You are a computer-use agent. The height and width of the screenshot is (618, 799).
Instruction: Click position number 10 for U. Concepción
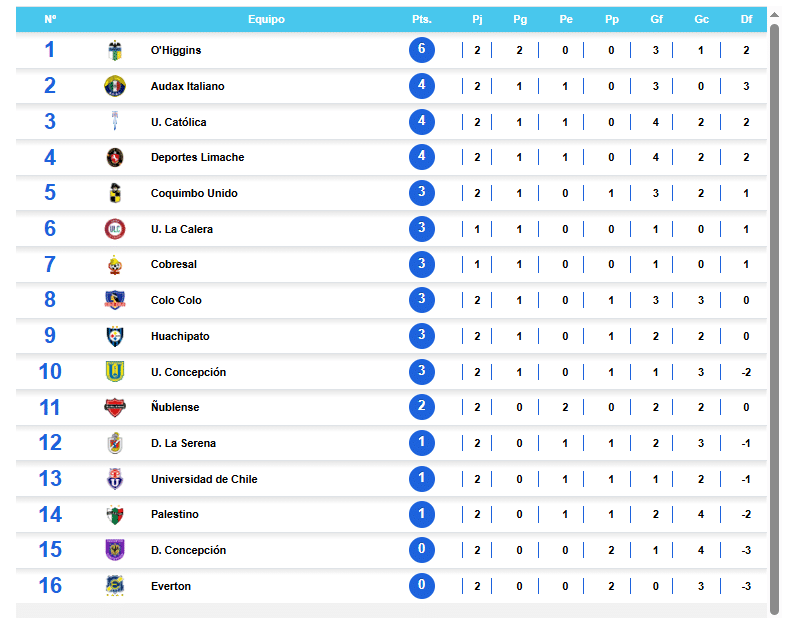pyautogui.click(x=50, y=372)
